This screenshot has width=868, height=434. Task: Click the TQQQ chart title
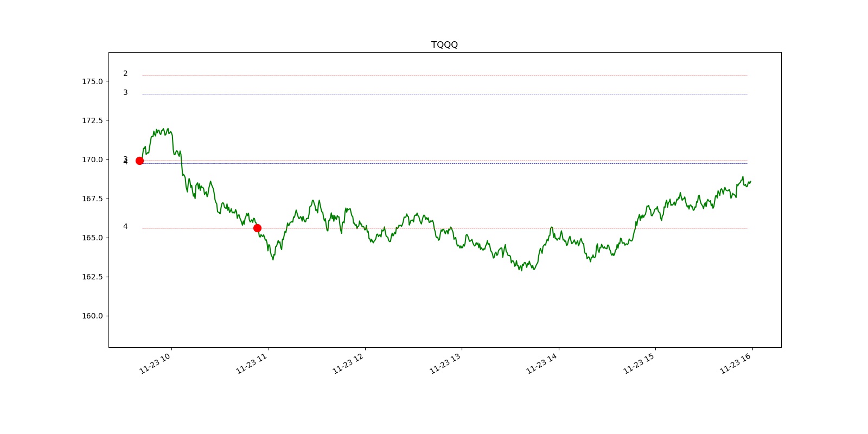click(444, 44)
